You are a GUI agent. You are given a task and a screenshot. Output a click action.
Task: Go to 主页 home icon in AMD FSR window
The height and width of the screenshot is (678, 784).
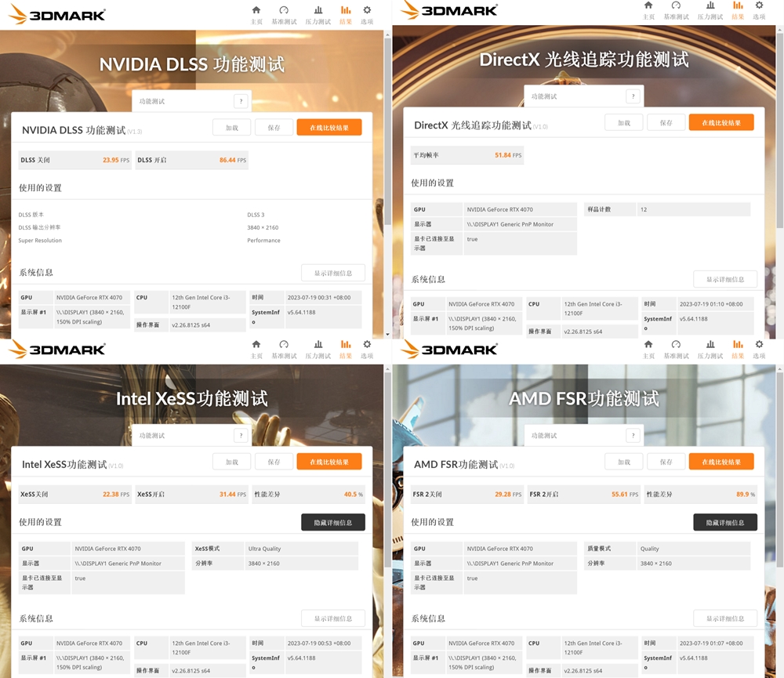click(648, 344)
